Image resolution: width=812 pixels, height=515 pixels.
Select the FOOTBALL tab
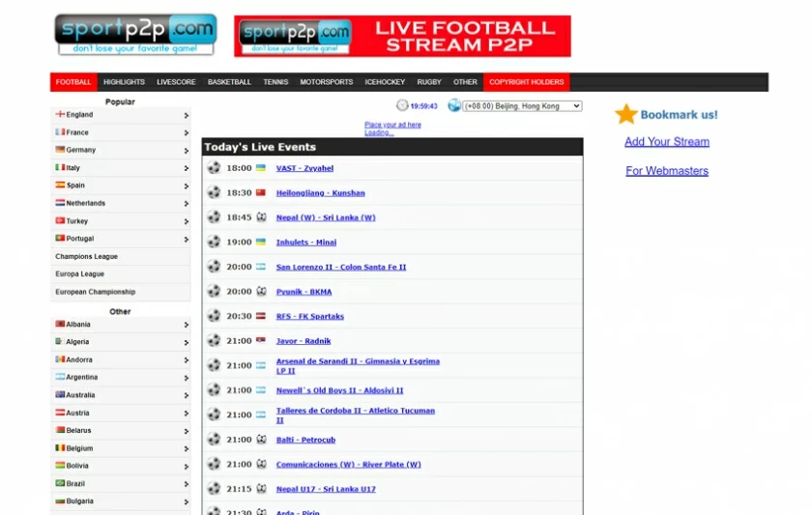pos(73,82)
